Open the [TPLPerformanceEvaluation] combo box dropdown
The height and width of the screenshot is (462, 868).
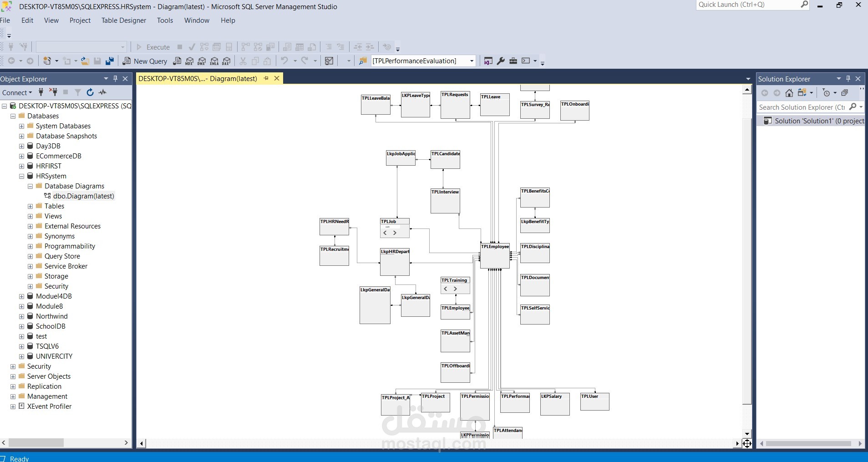click(x=472, y=61)
